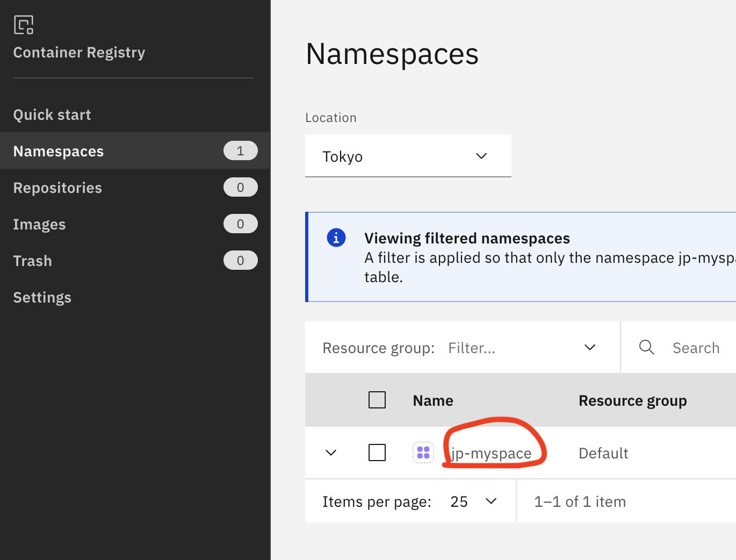736x560 pixels.
Task: Click the Search field in table toolbar
Action: 679,348
